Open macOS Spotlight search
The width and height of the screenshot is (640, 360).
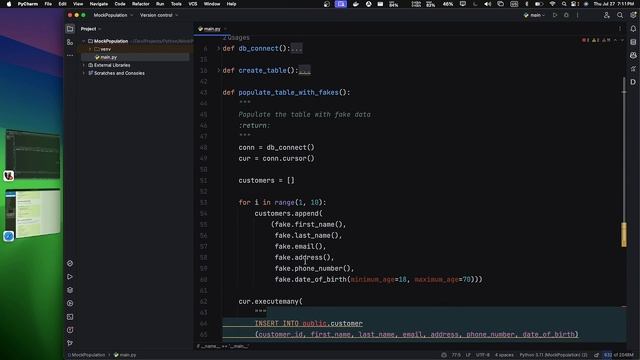[564, 4]
